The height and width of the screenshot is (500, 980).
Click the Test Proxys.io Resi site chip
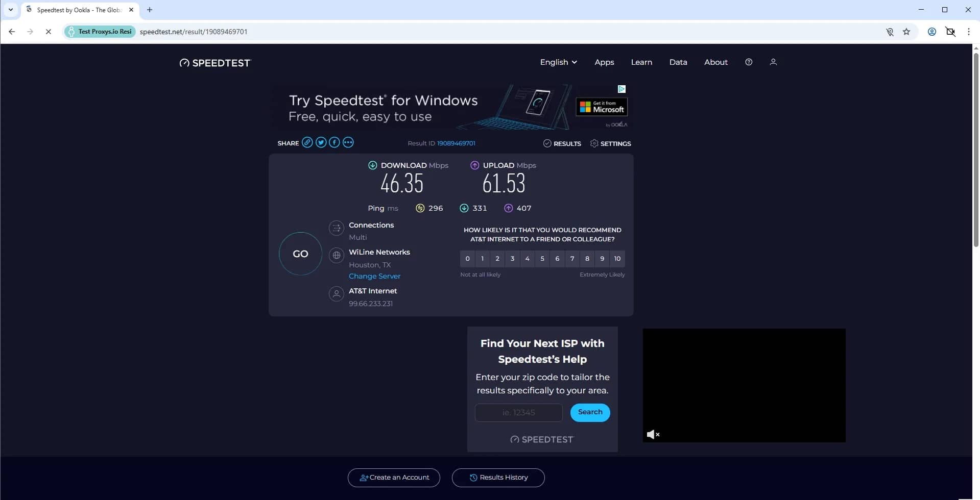point(100,32)
